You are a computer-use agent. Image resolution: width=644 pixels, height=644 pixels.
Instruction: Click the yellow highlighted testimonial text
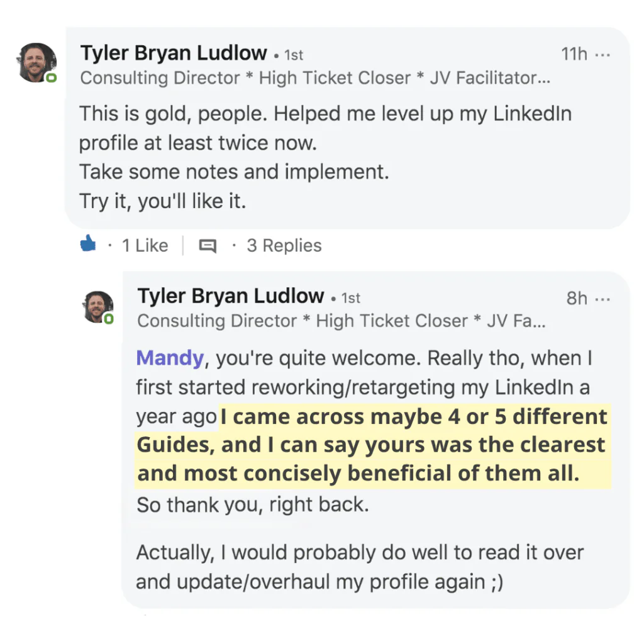click(372, 445)
